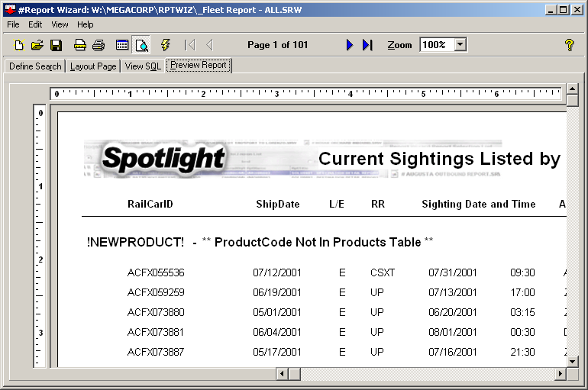Save the report using floppy disk icon
Image resolution: width=588 pixels, height=390 pixels.
[x=56, y=45]
